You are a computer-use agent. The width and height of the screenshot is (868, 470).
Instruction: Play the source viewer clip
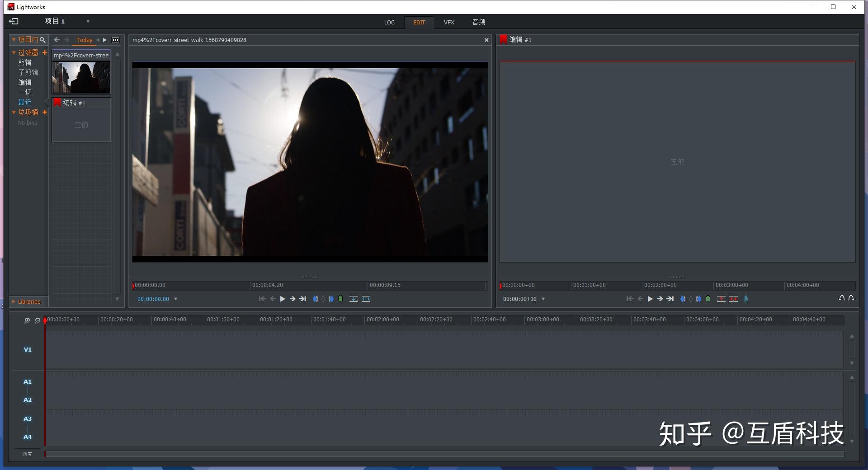coord(283,299)
